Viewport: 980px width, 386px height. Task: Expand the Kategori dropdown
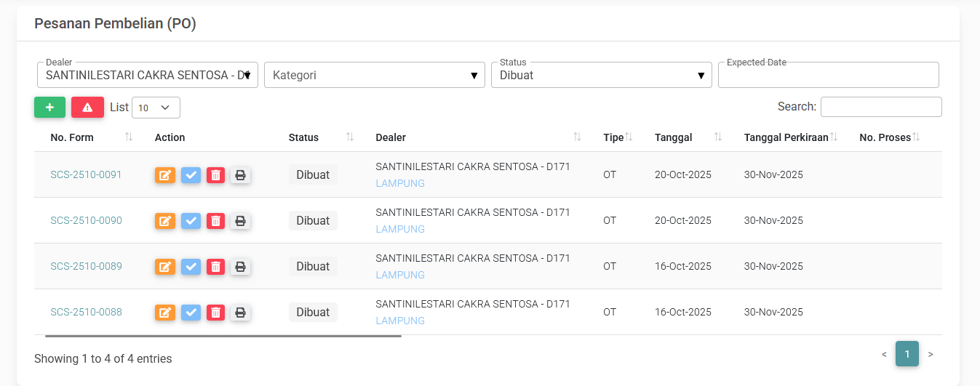374,75
